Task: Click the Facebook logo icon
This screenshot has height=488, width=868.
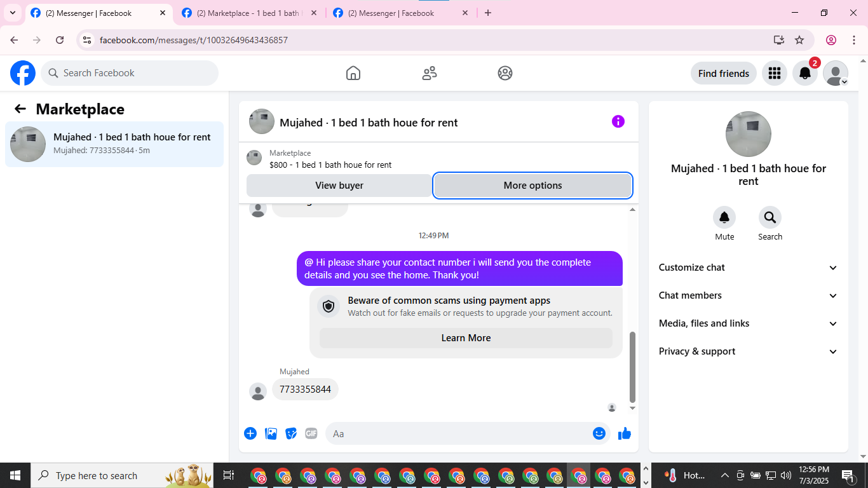Action: point(23,73)
